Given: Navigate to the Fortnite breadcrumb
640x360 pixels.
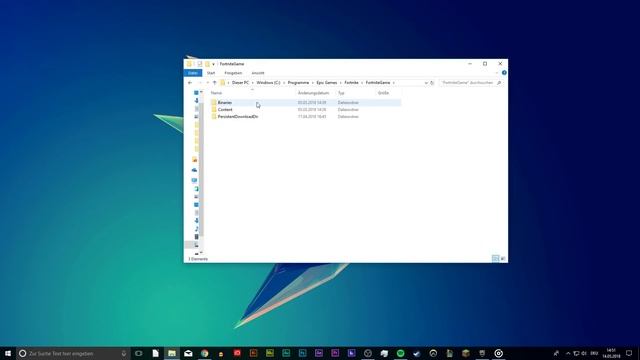Looking at the screenshot, I should click(x=351, y=83).
